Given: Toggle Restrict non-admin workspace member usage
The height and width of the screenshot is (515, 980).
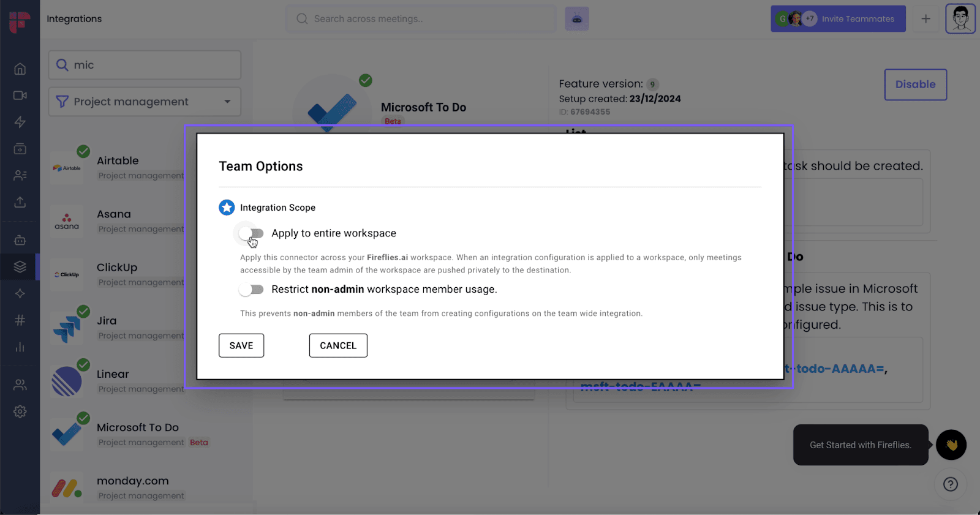Looking at the screenshot, I should pos(251,289).
